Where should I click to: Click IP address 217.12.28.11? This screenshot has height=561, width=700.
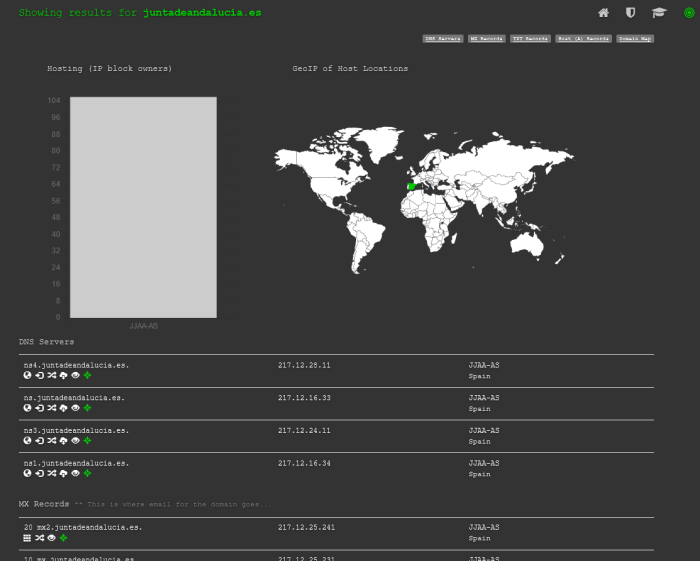[x=304, y=365]
